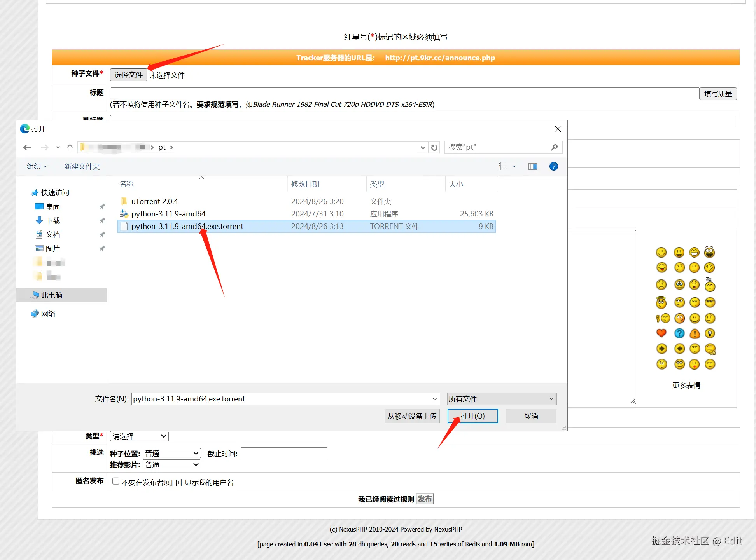Insert the red heart emoticon

(661, 333)
